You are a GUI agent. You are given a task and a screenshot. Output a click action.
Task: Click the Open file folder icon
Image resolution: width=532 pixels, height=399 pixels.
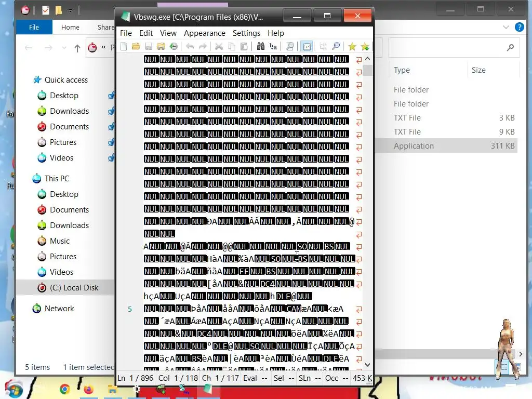click(x=136, y=46)
